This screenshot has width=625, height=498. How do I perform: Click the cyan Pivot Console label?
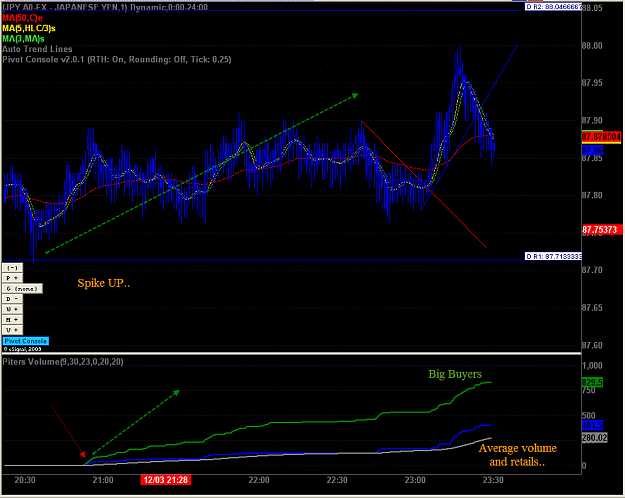26,341
